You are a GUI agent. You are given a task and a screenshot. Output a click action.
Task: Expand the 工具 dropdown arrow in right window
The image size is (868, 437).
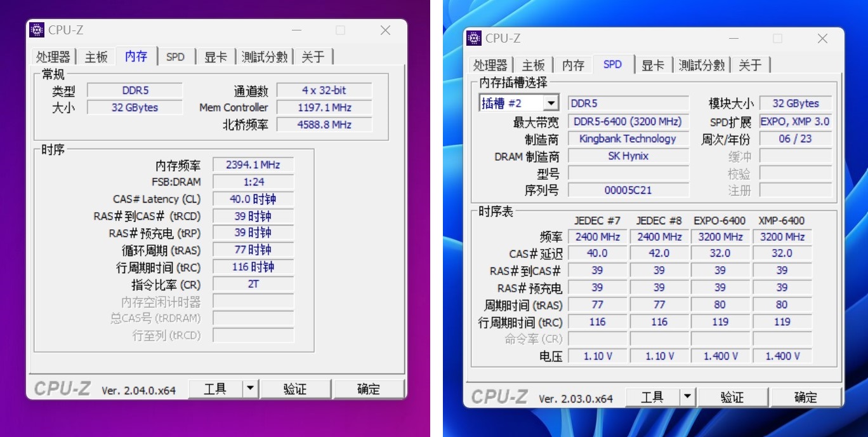(687, 396)
